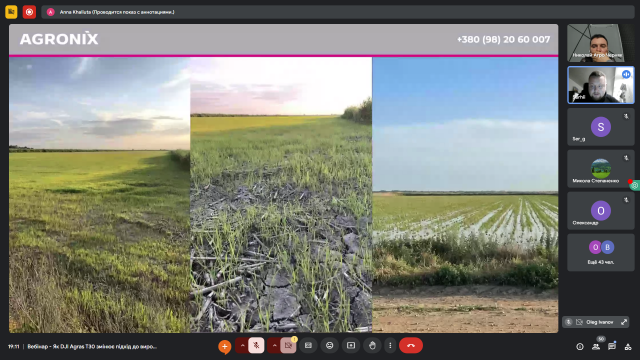This screenshot has height=360, width=640.
Task: Expand the Oleg Ivanov self-view tile
Action: click(x=624, y=322)
